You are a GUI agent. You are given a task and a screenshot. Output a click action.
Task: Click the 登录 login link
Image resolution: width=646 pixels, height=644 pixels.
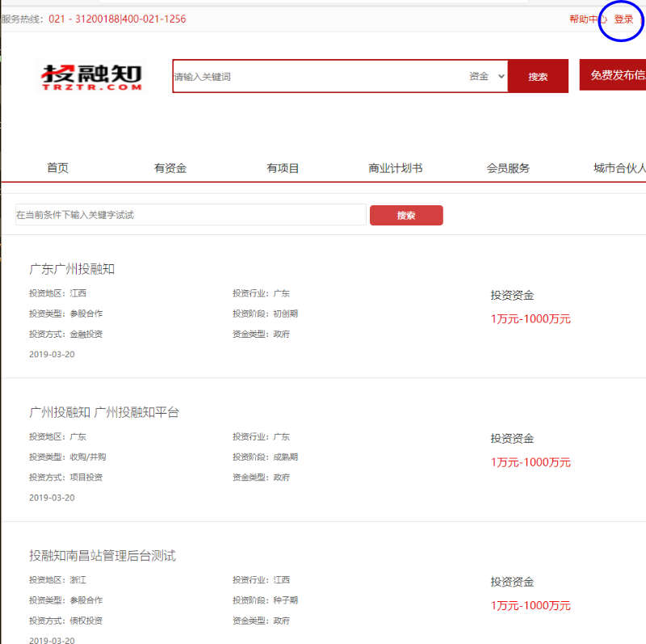click(x=623, y=19)
